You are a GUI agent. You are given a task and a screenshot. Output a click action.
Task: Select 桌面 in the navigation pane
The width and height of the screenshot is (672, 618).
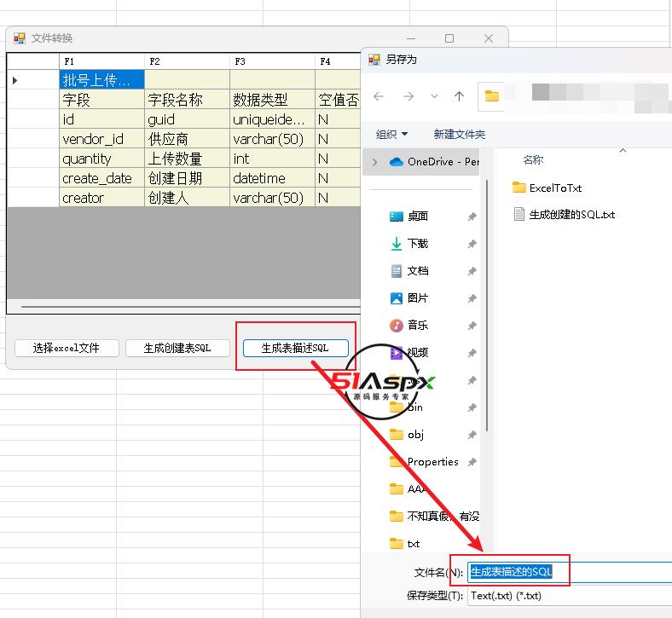tap(417, 217)
